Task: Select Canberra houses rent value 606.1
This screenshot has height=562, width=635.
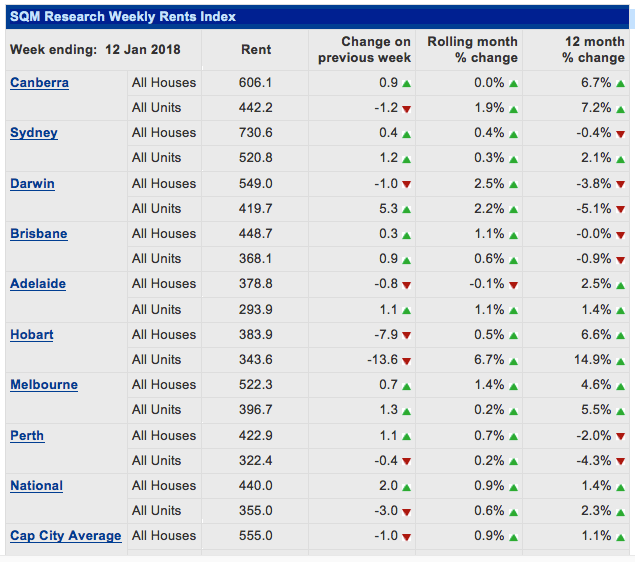Action: 256,83
